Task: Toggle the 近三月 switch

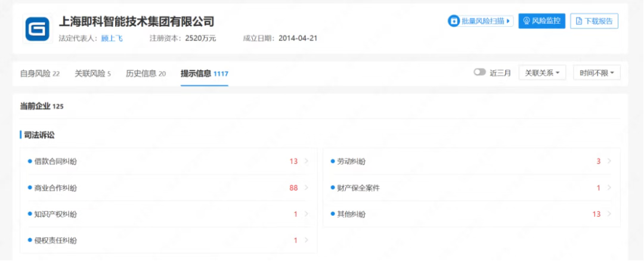Action: pos(479,73)
